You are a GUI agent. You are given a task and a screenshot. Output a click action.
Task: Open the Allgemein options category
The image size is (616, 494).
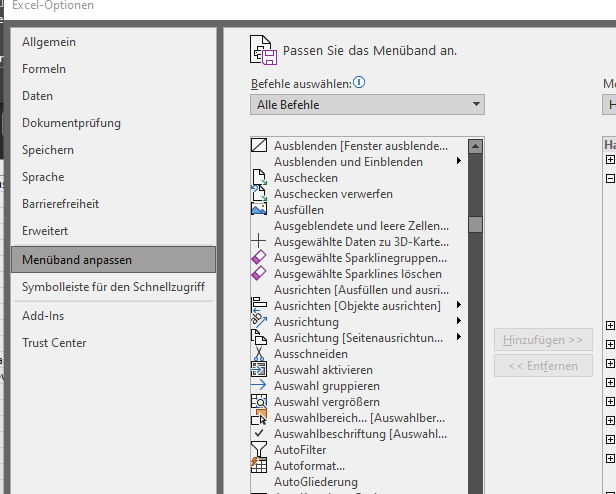[114, 42]
